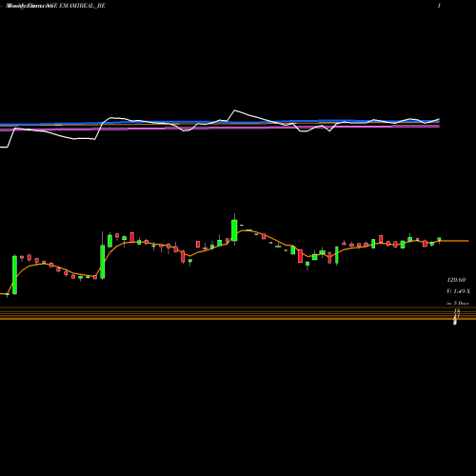Click the NSE EMAMIREAL_BE chart title

pos(55,6)
